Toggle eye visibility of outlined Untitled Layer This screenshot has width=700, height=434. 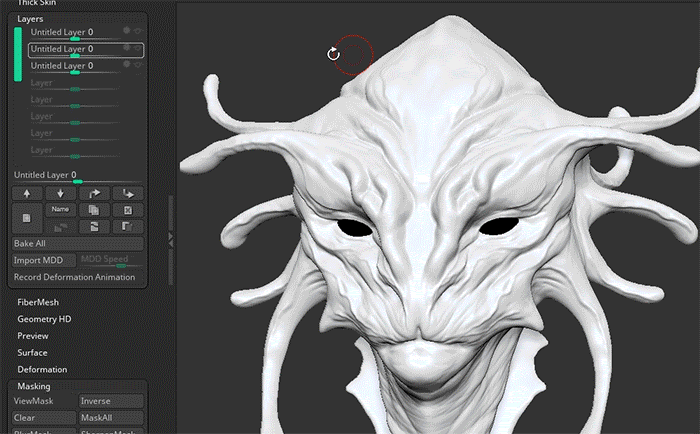pyautogui.click(x=138, y=48)
